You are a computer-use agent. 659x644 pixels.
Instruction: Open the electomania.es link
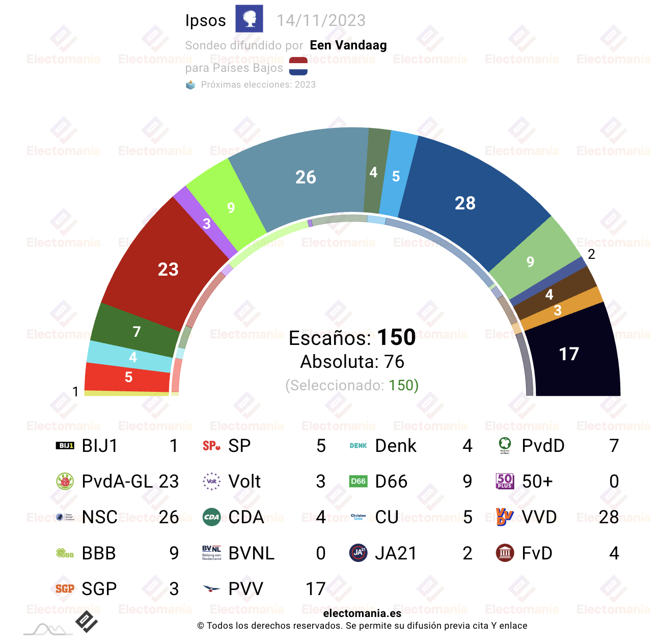pos(362,613)
